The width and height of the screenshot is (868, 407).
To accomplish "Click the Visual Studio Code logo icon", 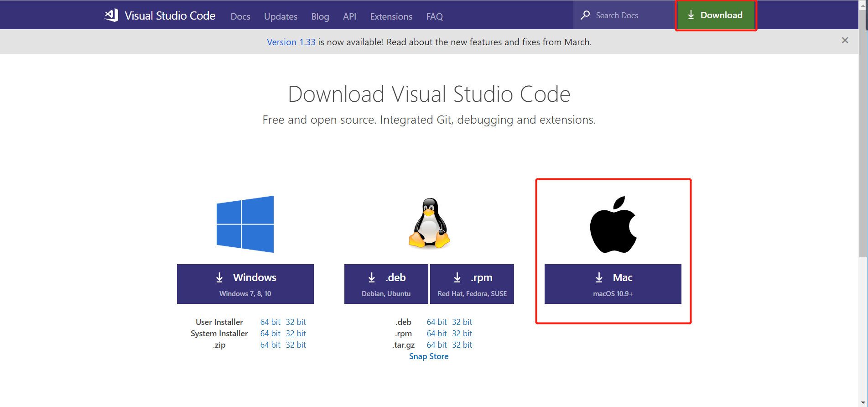I will tap(111, 16).
